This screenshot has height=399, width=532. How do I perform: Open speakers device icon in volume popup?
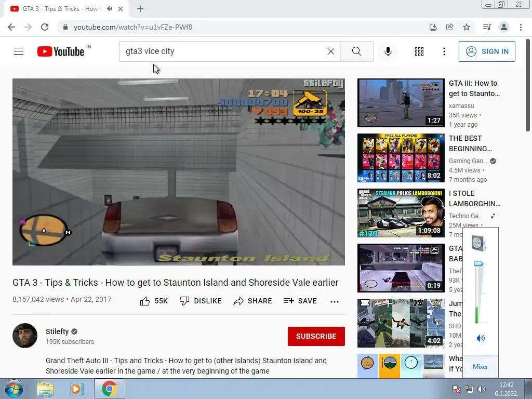point(479,243)
